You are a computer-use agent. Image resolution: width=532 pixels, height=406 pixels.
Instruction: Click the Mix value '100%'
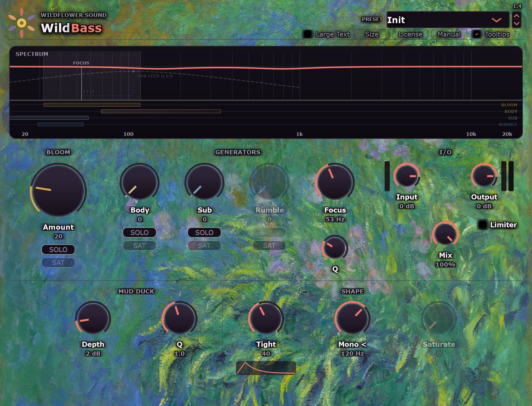(x=445, y=264)
